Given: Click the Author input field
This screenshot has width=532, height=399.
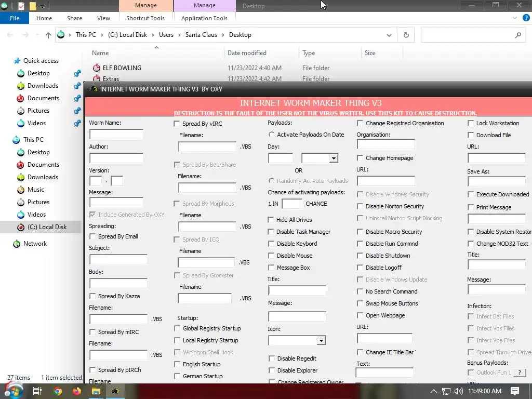Looking at the screenshot, I should tap(116, 158).
